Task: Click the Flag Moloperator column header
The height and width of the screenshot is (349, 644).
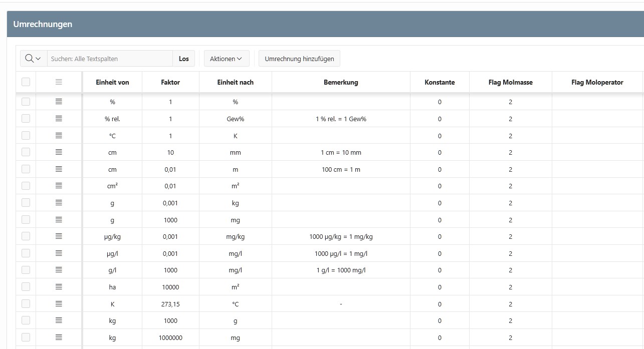Action: pos(597,82)
